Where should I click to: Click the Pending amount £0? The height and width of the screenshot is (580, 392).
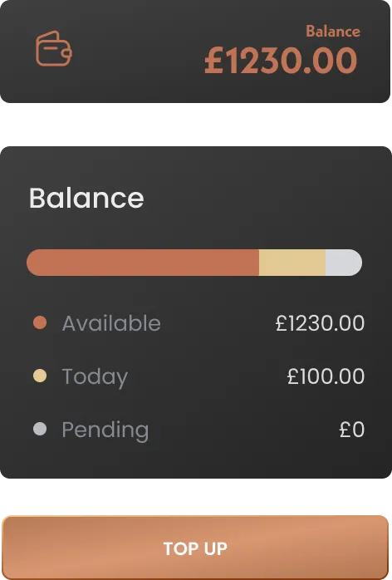pyautogui.click(x=352, y=430)
